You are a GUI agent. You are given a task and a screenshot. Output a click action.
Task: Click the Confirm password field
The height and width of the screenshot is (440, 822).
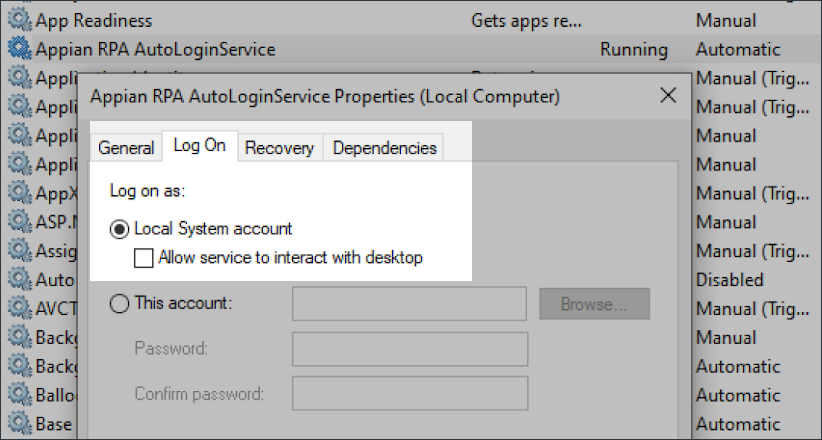pyautogui.click(x=410, y=394)
